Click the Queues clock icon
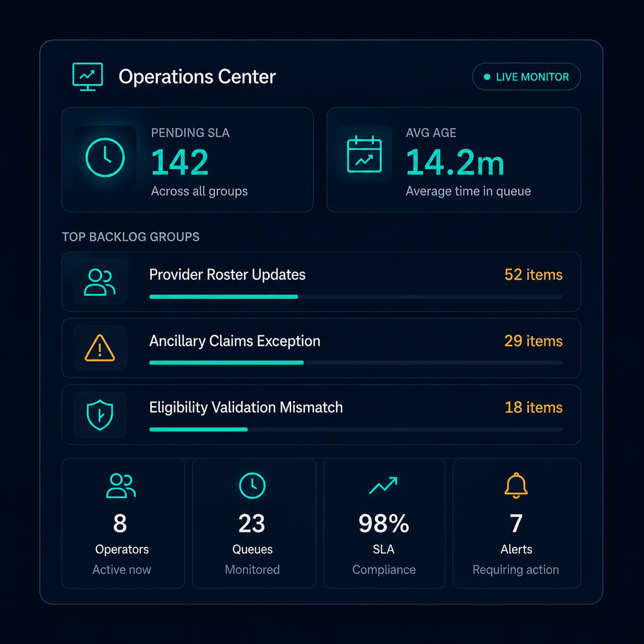This screenshot has height=644, width=644. click(252, 485)
